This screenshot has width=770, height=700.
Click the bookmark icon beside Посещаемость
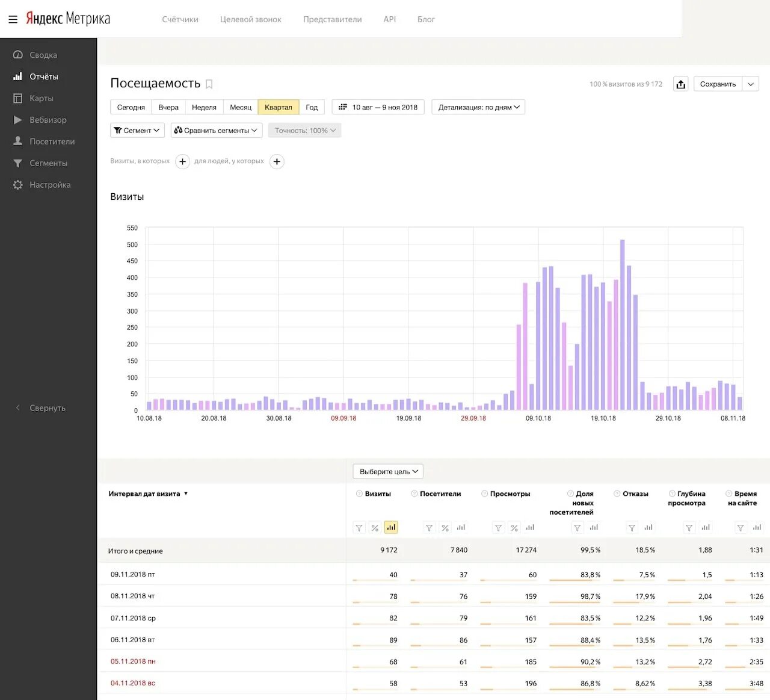(x=209, y=84)
